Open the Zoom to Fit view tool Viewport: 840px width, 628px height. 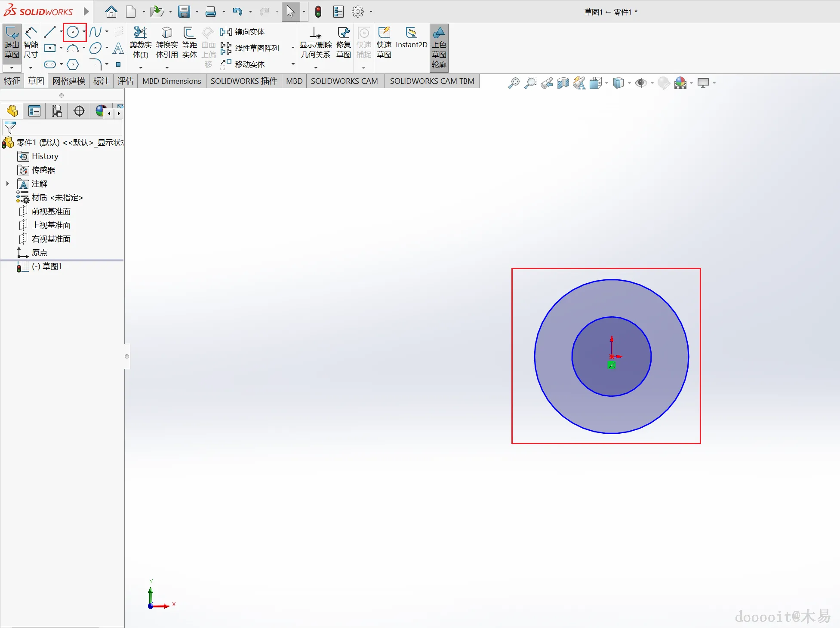click(x=514, y=83)
